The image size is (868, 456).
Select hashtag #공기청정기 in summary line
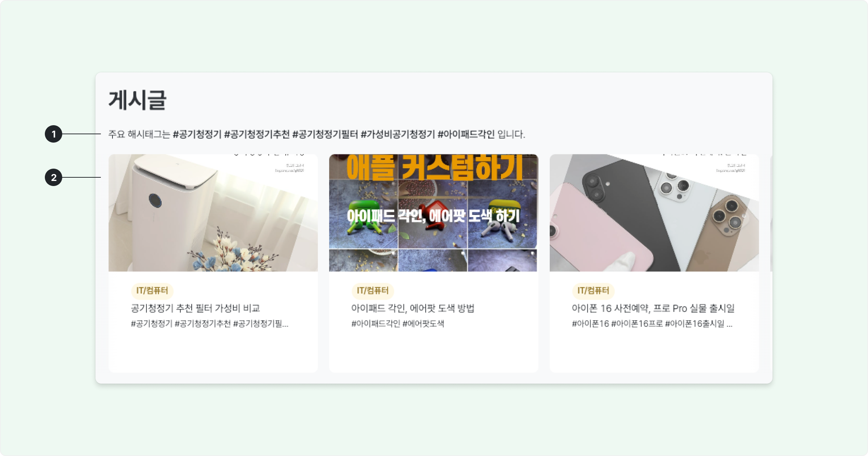pyautogui.click(x=197, y=134)
